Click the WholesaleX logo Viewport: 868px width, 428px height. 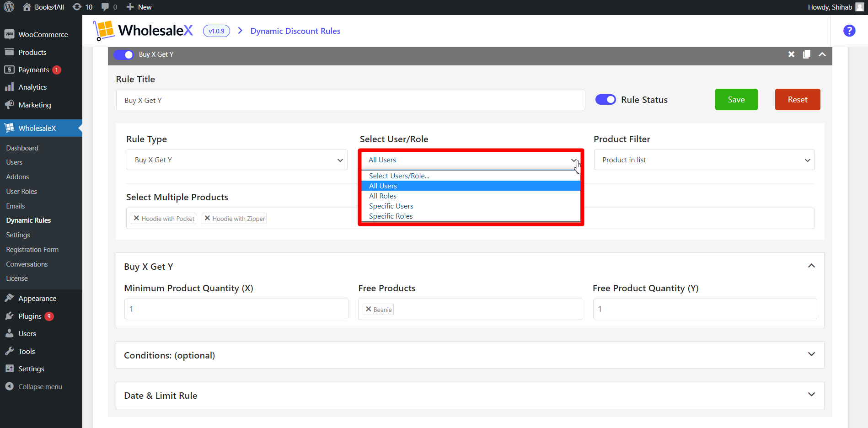(143, 31)
